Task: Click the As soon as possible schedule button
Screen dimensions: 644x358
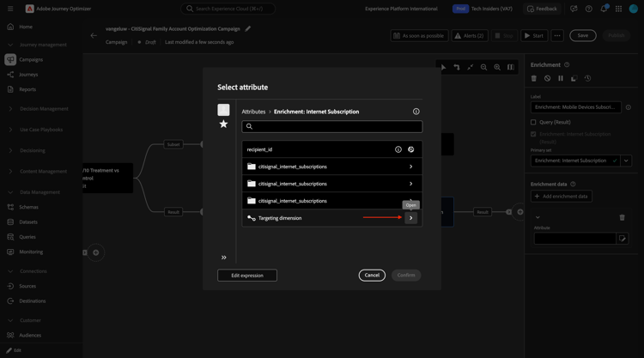Action: click(x=419, y=36)
